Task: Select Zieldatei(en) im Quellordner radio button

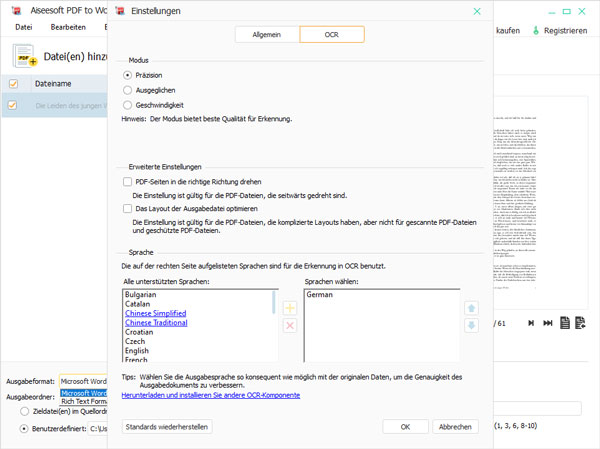Action: tap(24, 411)
